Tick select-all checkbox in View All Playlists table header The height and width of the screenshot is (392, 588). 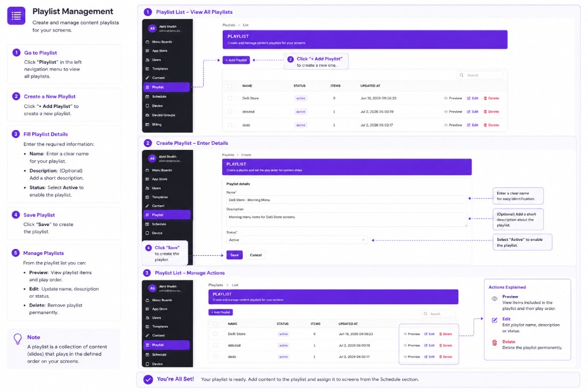click(x=230, y=86)
